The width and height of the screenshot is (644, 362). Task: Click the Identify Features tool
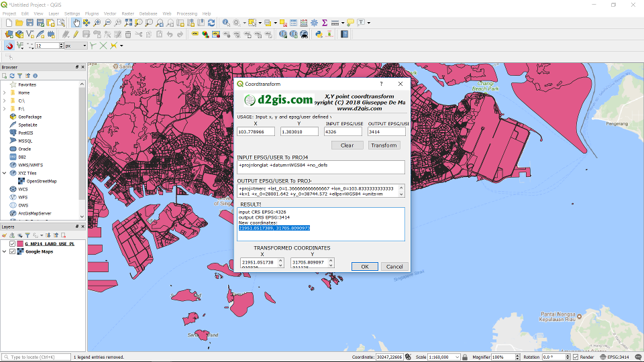click(225, 23)
